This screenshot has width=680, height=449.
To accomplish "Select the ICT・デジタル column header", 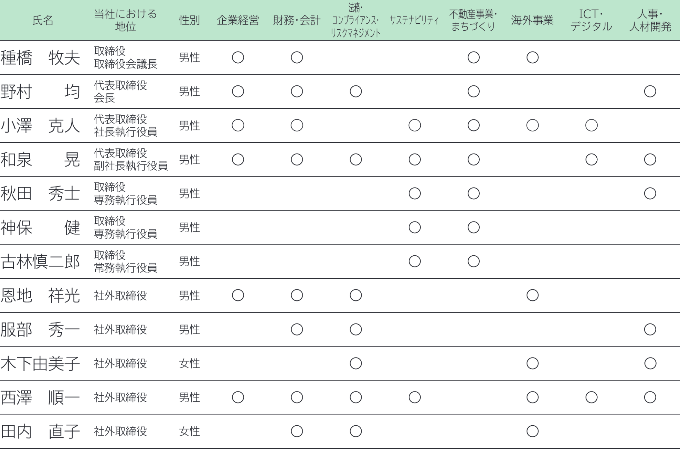I will click(x=591, y=20).
